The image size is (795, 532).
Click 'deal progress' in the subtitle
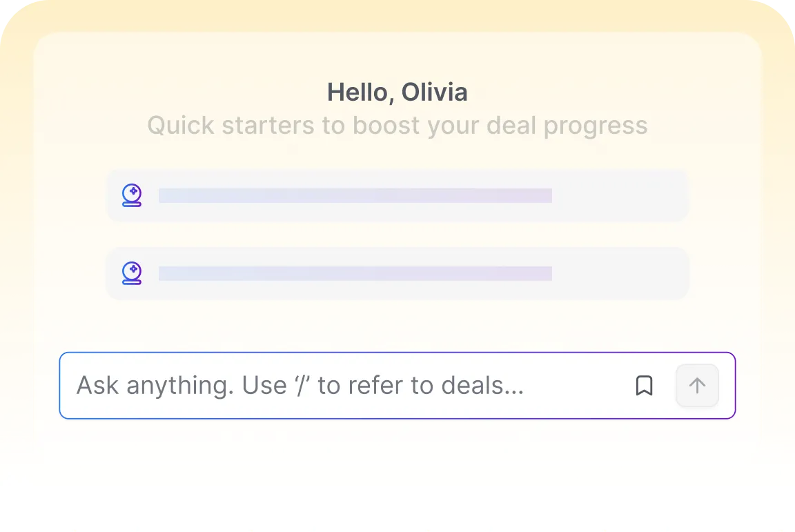click(x=567, y=126)
